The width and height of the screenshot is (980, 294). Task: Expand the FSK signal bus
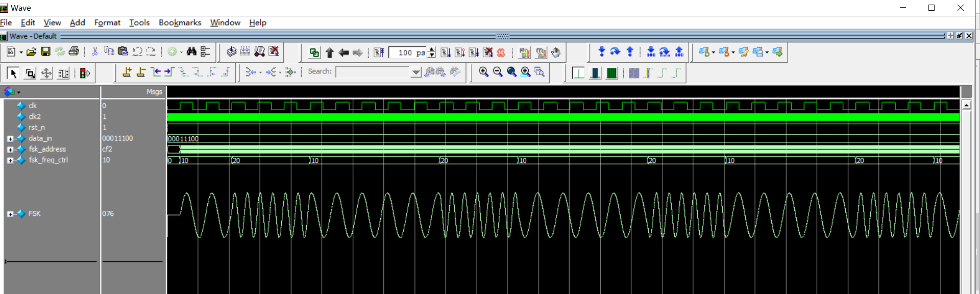click(x=10, y=214)
